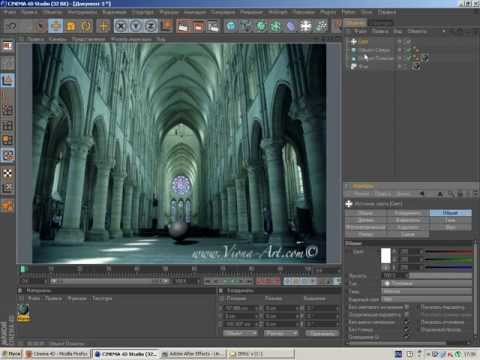Click the lock icon in Attributes manager header
This screenshot has width=480, height=360.
coord(460,194)
